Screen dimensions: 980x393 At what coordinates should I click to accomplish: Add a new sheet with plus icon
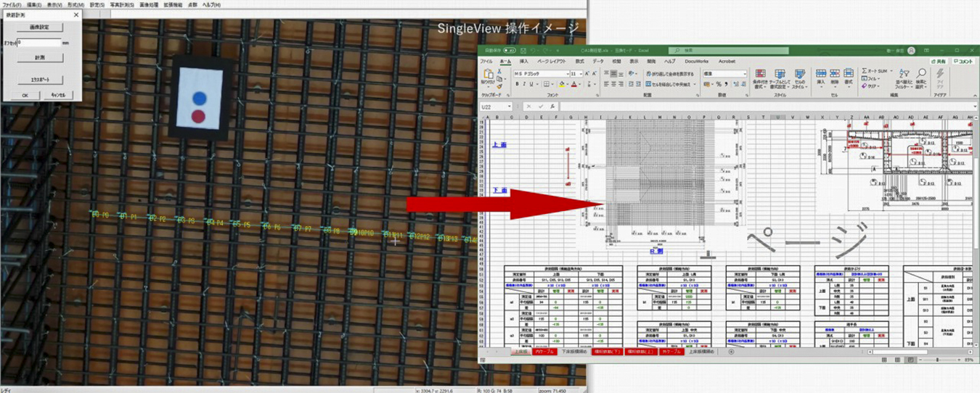pyautogui.click(x=731, y=352)
